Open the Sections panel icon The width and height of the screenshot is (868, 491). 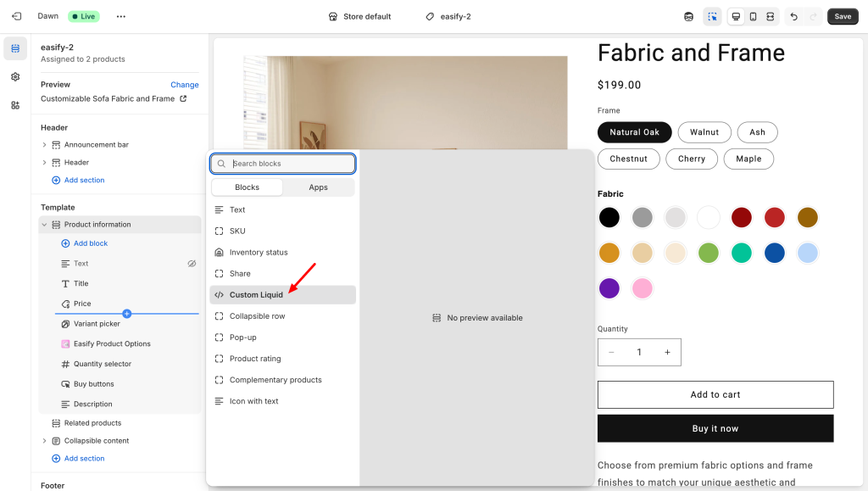pos(15,48)
